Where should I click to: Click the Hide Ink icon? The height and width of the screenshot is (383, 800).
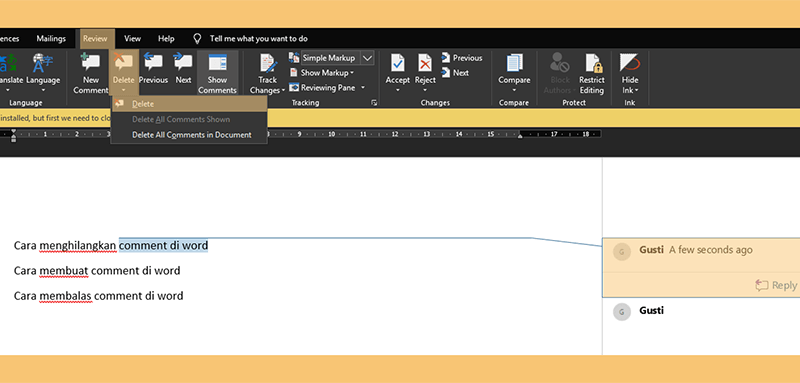tap(630, 63)
